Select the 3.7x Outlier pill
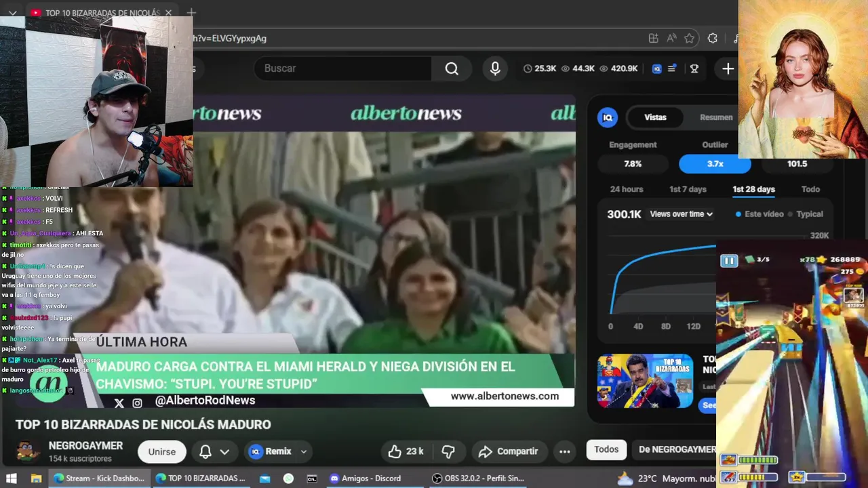The height and width of the screenshot is (488, 868). click(715, 164)
